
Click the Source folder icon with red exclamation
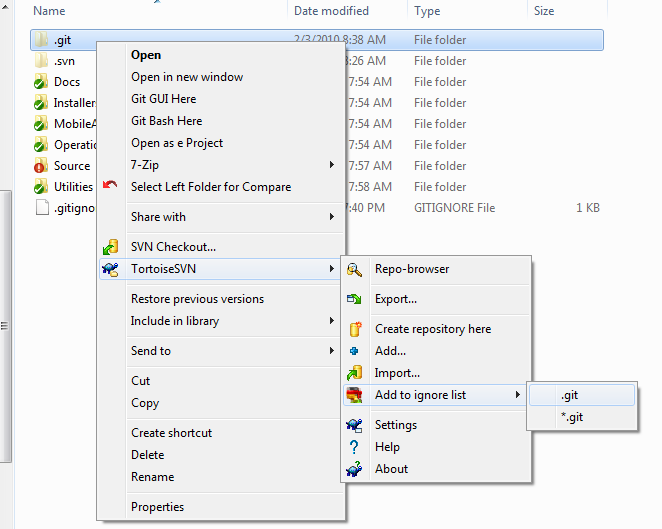[41, 166]
